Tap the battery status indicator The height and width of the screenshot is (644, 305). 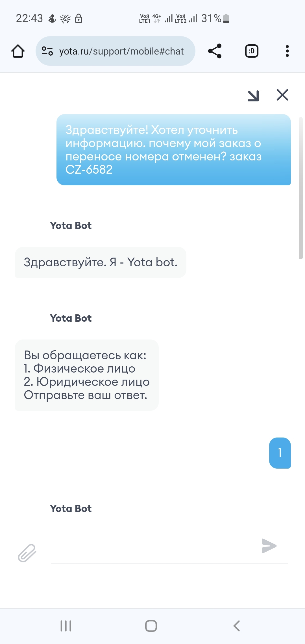pyautogui.click(x=226, y=19)
